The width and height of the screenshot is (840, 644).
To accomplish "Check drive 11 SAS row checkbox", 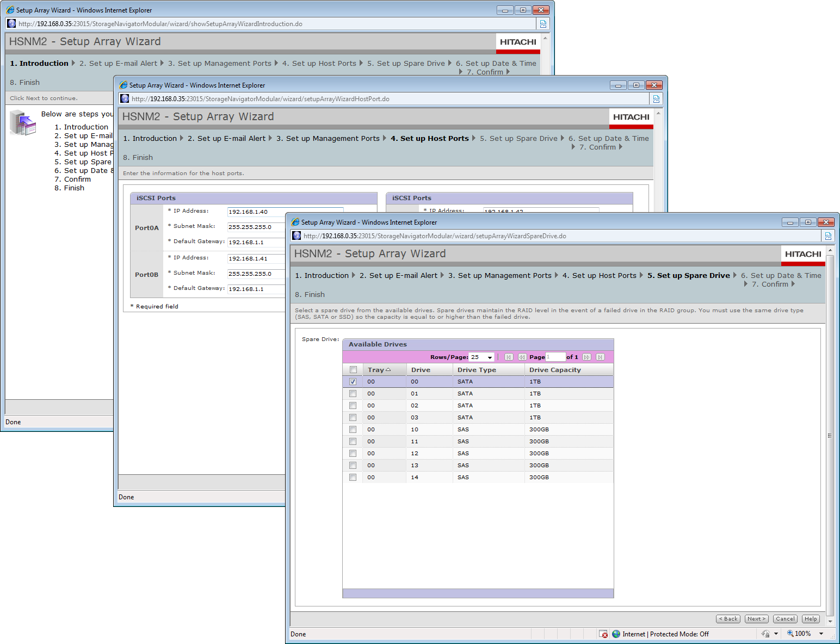I will (353, 442).
